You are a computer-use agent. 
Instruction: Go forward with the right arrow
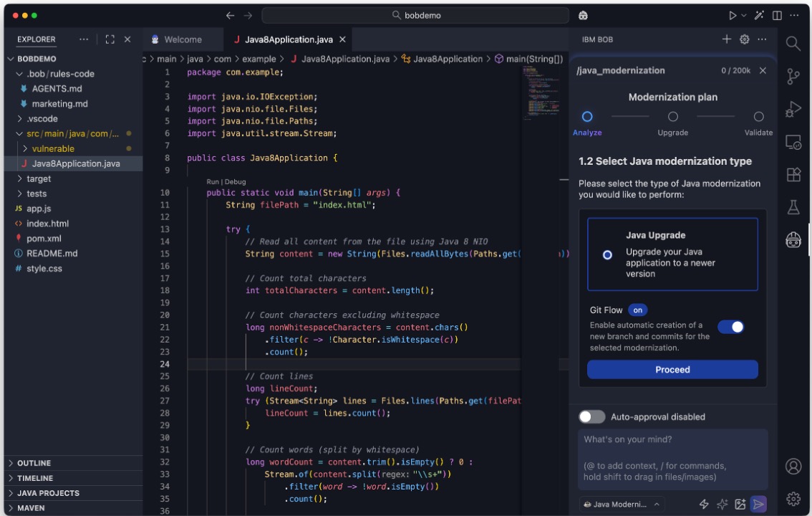[248, 16]
